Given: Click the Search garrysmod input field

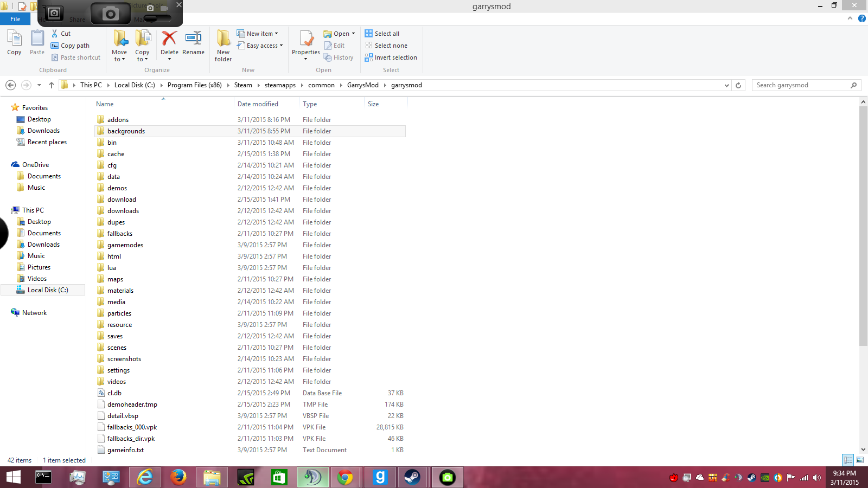Looking at the screenshot, I should pos(806,85).
